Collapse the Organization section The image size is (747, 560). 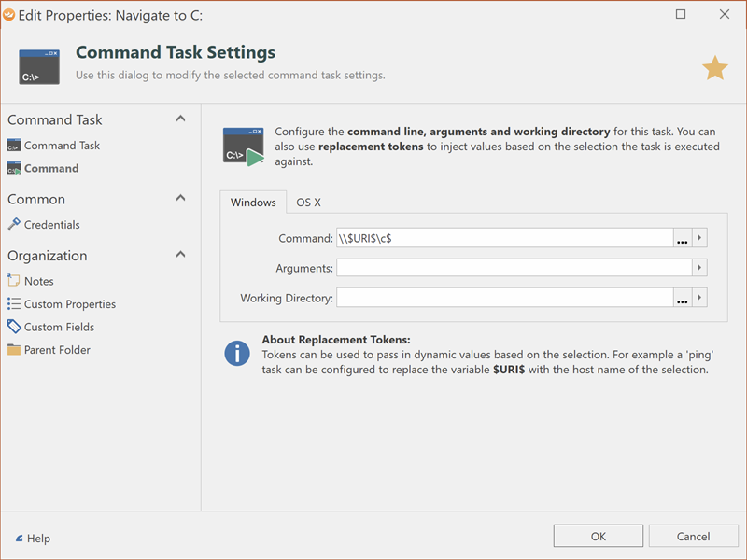[180, 255]
